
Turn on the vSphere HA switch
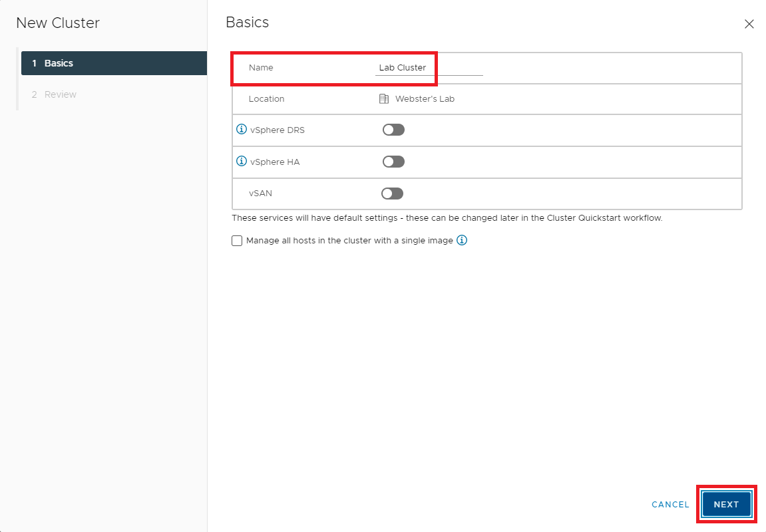tap(393, 162)
